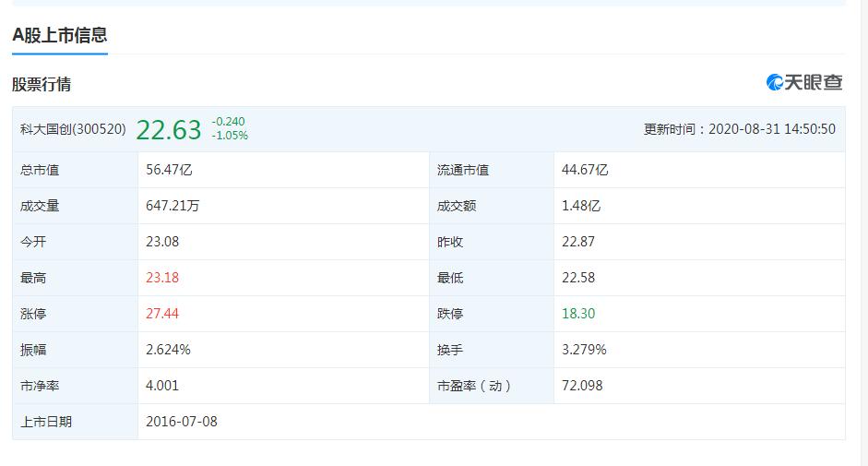Click the 流通市值 label cell
Image resolution: width=868 pixels, height=466 pixels.
pos(492,170)
